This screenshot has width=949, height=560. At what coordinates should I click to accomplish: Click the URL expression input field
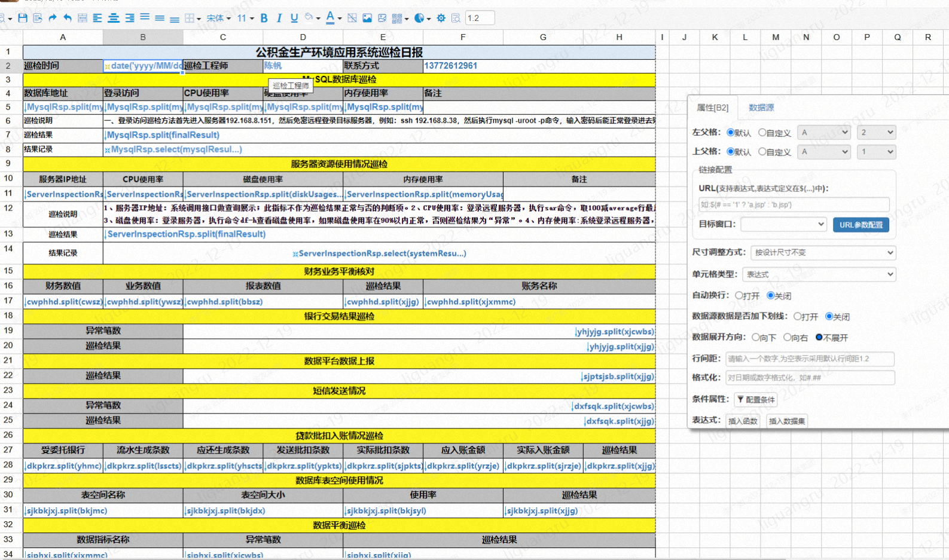794,204
